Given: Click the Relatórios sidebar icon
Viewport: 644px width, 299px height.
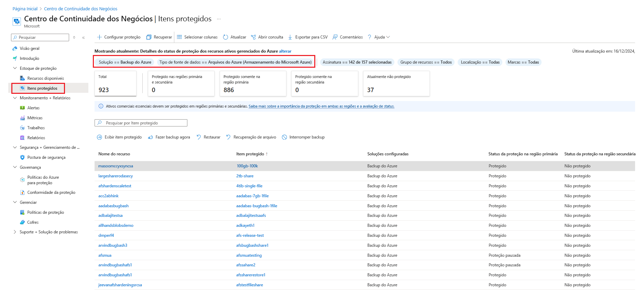Looking at the screenshot, I should pyautogui.click(x=22, y=138).
